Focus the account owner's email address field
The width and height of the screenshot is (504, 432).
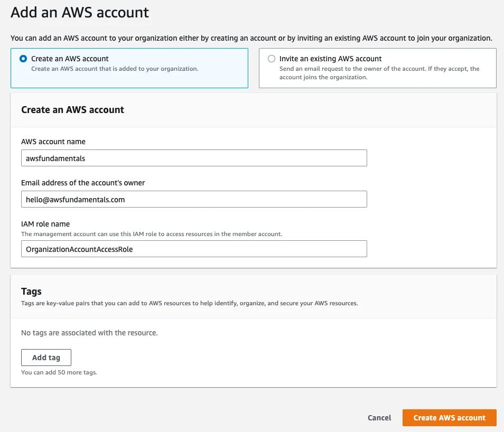click(194, 199)
